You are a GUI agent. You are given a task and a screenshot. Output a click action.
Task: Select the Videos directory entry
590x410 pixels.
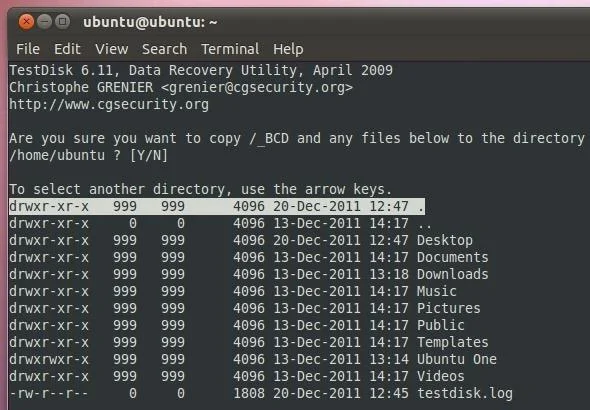(237, 376)
